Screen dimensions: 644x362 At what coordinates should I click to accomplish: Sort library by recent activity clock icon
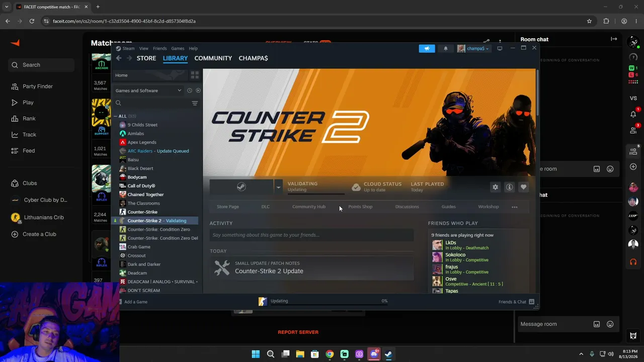tap(190, 90)
